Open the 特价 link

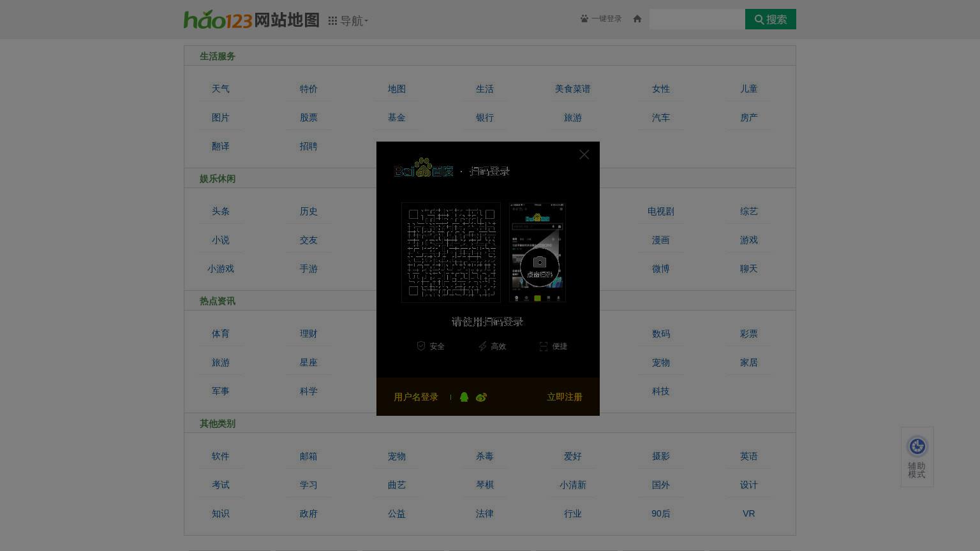pos(309,89)
